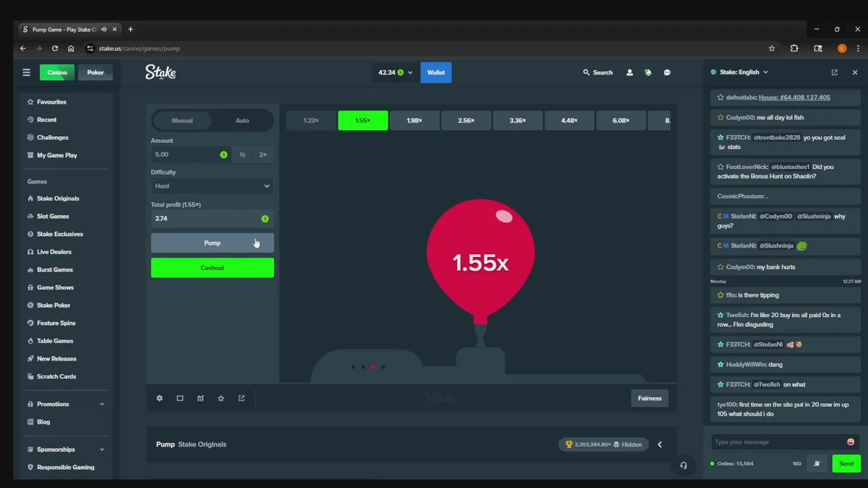Browse Slot Games
This screenshot has width=868, height=488.
click(53, 216)
